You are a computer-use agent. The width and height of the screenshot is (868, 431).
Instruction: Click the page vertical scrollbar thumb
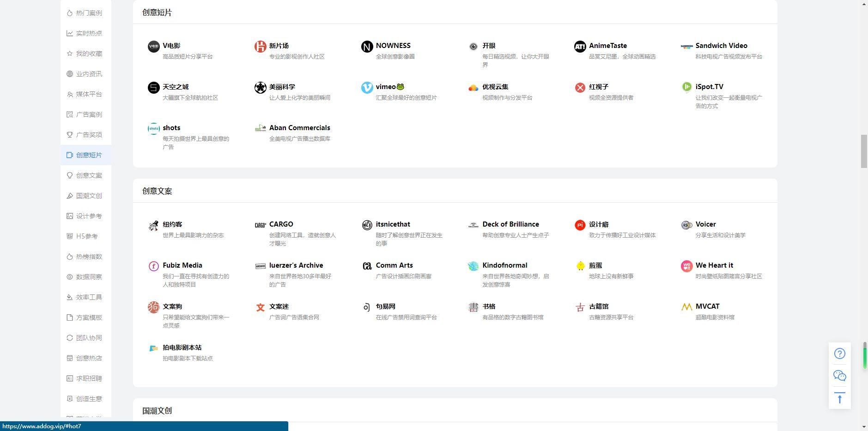tap(864, 151)
